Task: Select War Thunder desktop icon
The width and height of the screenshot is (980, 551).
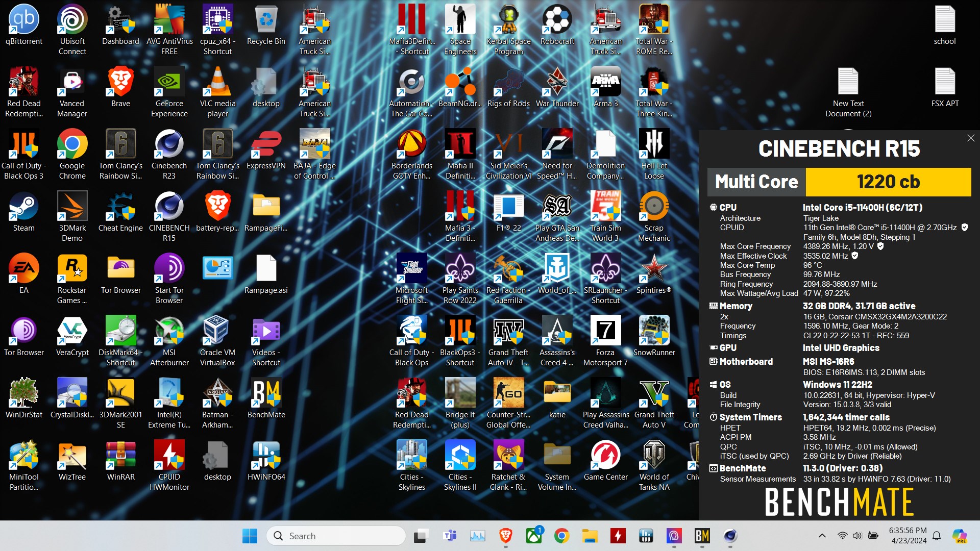Action: [557, 88]
